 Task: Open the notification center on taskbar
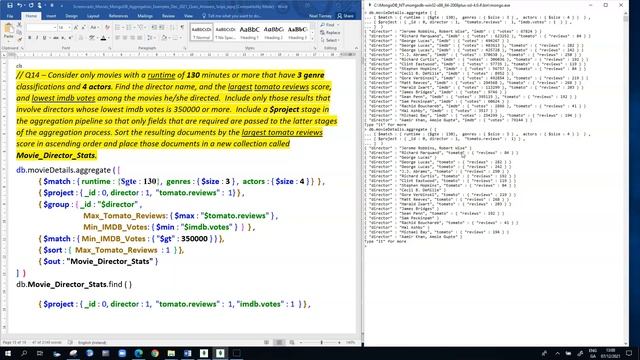coord(629,353)
